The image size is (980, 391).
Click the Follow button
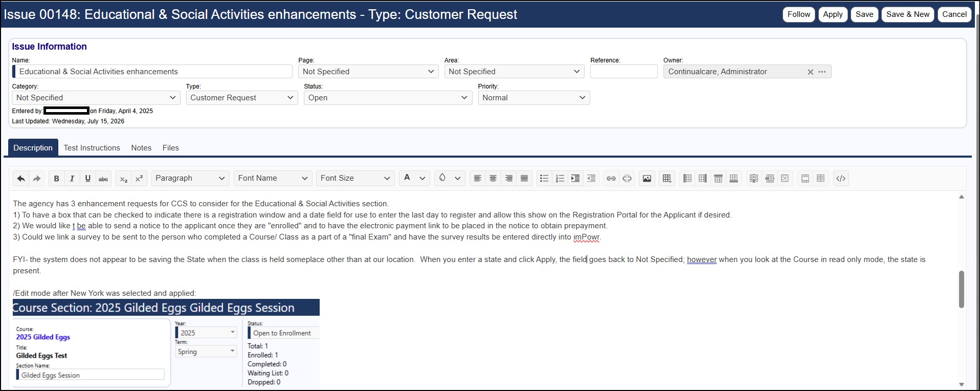(x=799, y=14)
